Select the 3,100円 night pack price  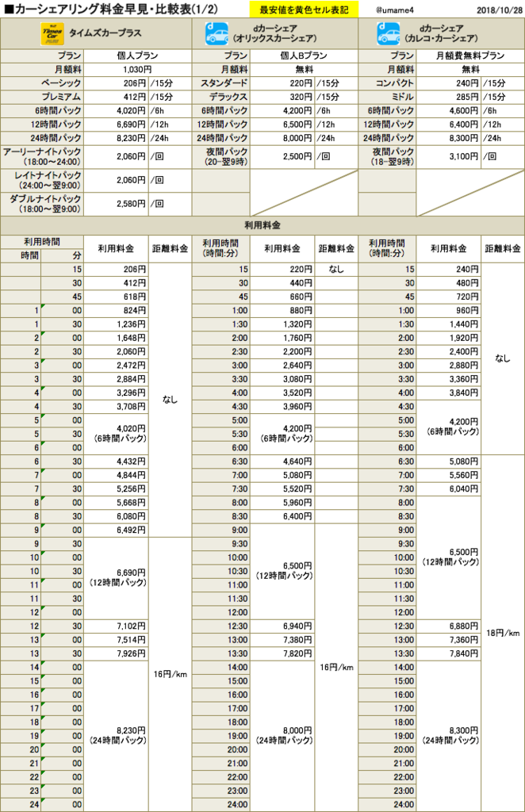point(448,157)
